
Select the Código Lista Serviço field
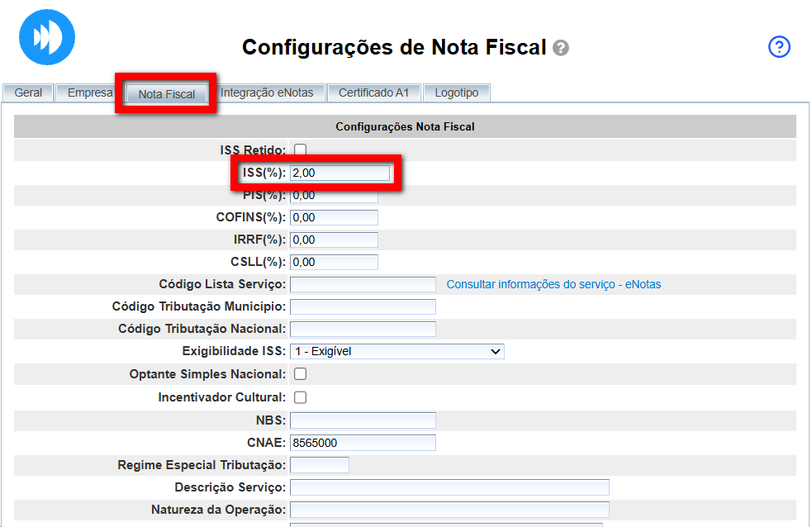363,284
